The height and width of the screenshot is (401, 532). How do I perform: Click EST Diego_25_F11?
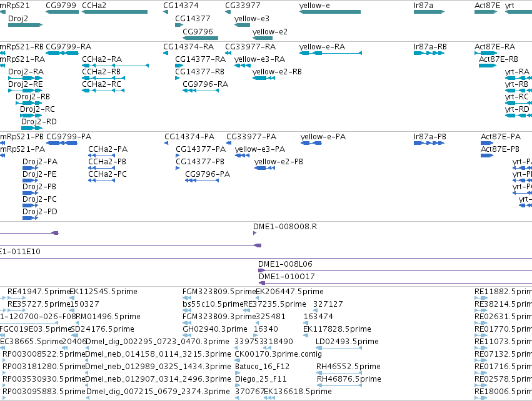tap(261, 379)
